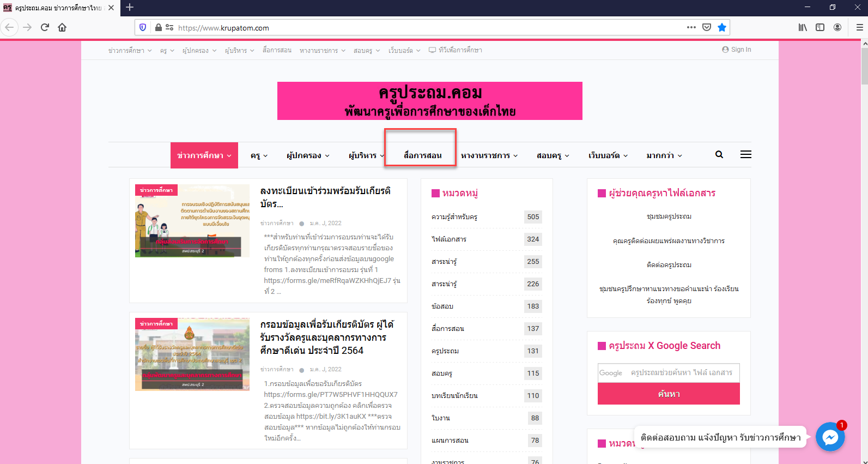Expand the หางานราชการ main menu dropdown

(489, 155)
